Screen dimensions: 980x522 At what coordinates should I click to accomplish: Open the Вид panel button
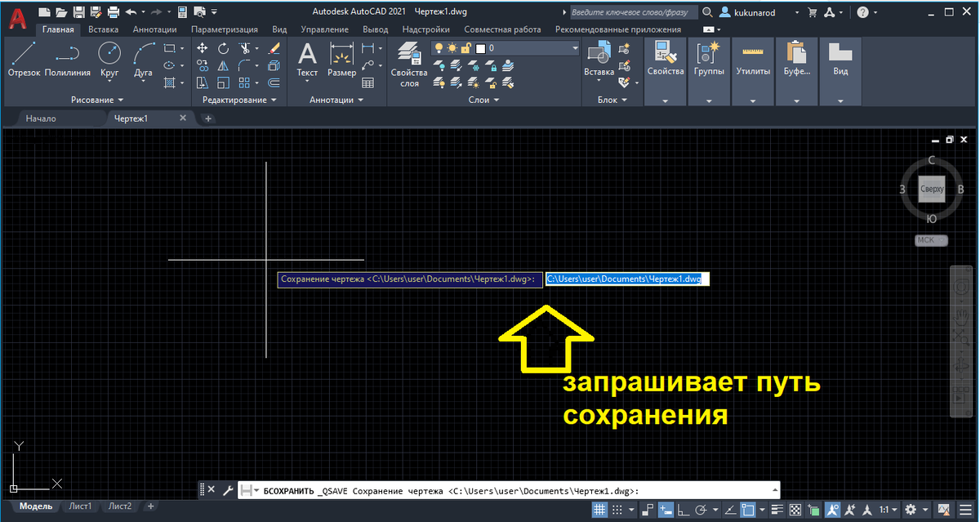click(x=840, y=71)
